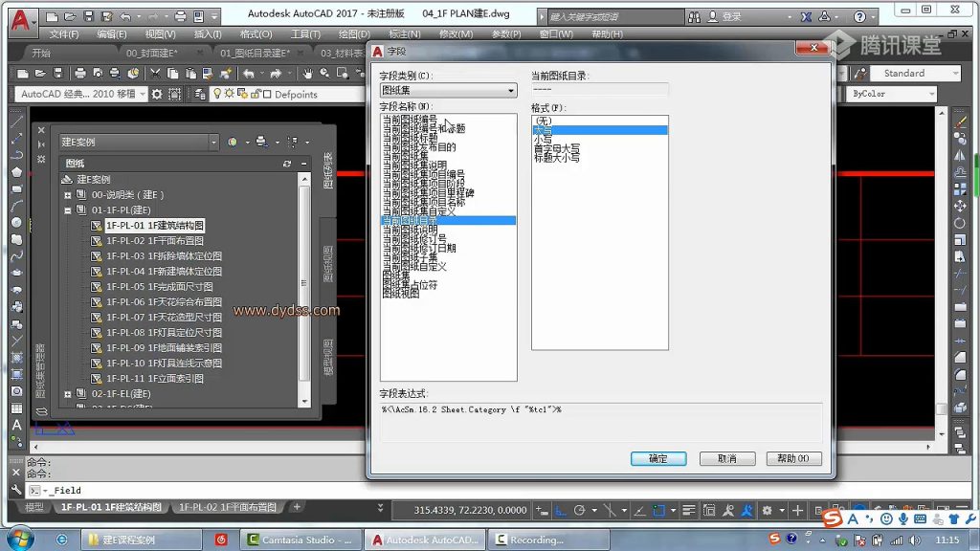Image resolution: width=980 pixels, height=551 pixels.
Task: Expand the 02-1F-EL(建E) subset
Action: click(68, 394)
